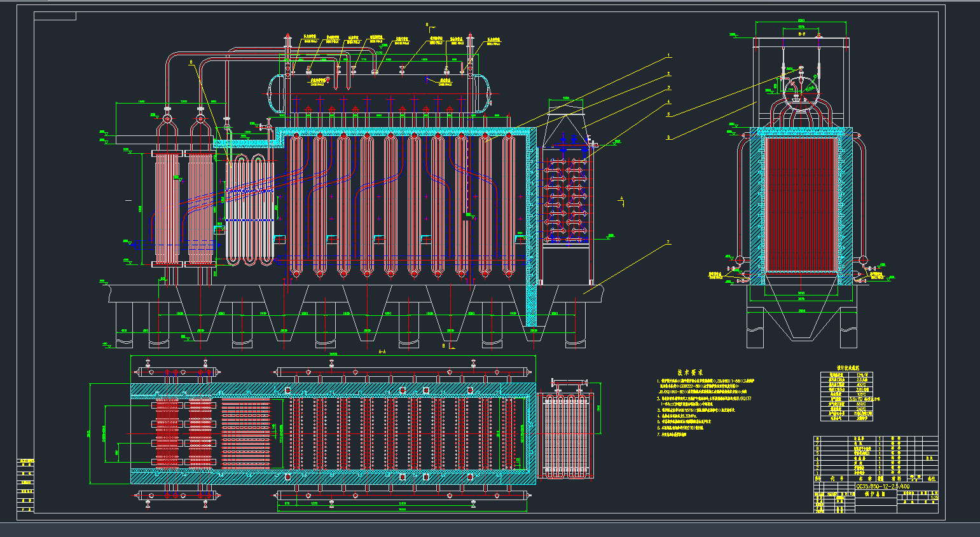Select drawing number QC35/850-12-2.5/400 text
Screen dimensions: 980x537
[x=883, y=487]
